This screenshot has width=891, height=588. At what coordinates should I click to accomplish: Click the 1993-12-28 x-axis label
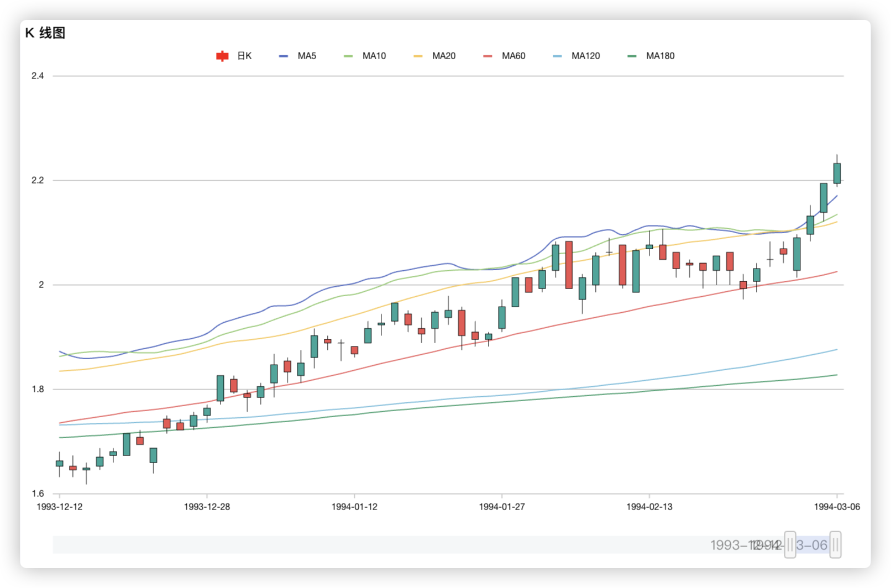pyautogui.click(x=207, y=507)
